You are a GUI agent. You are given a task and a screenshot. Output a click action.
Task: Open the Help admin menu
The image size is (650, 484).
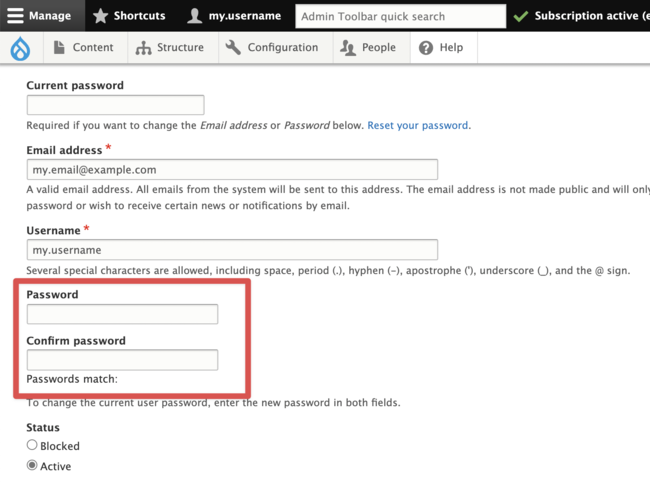click(451, 47)
